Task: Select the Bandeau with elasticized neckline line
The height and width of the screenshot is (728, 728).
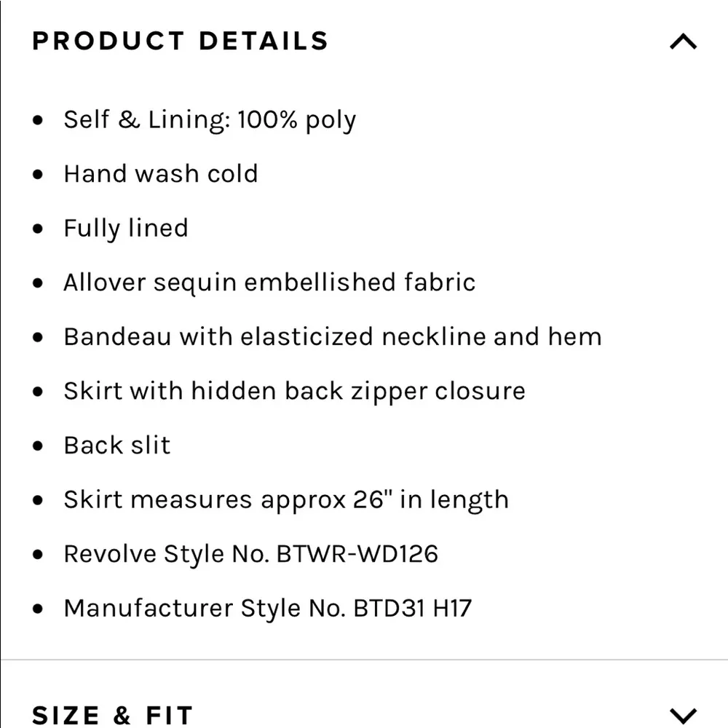Action: pos(332,337)
